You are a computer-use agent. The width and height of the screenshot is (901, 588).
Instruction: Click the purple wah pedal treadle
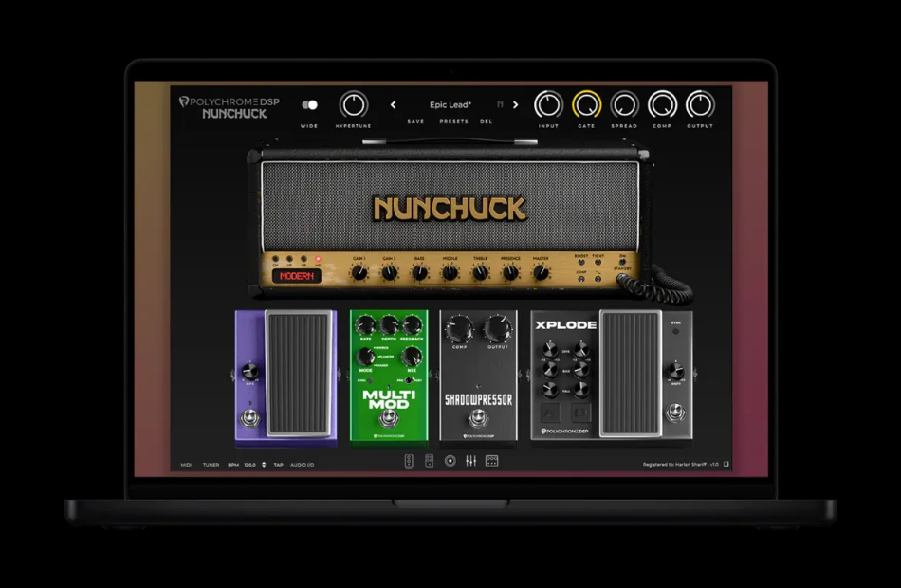pyautogui.click(x=298, y=373)
